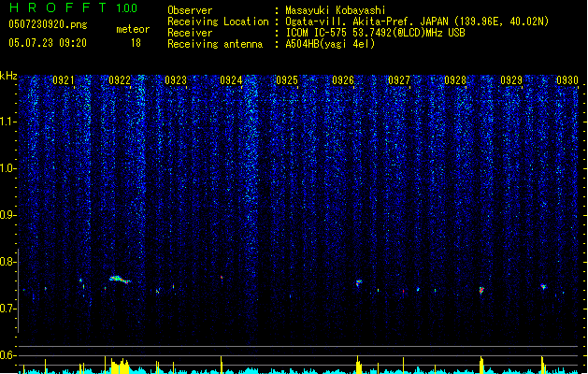Image resolution: width=588 pixels, height=374 pixels.
Task: Click the 1.0 kHz axis label
Action: (x=8, y=168)
